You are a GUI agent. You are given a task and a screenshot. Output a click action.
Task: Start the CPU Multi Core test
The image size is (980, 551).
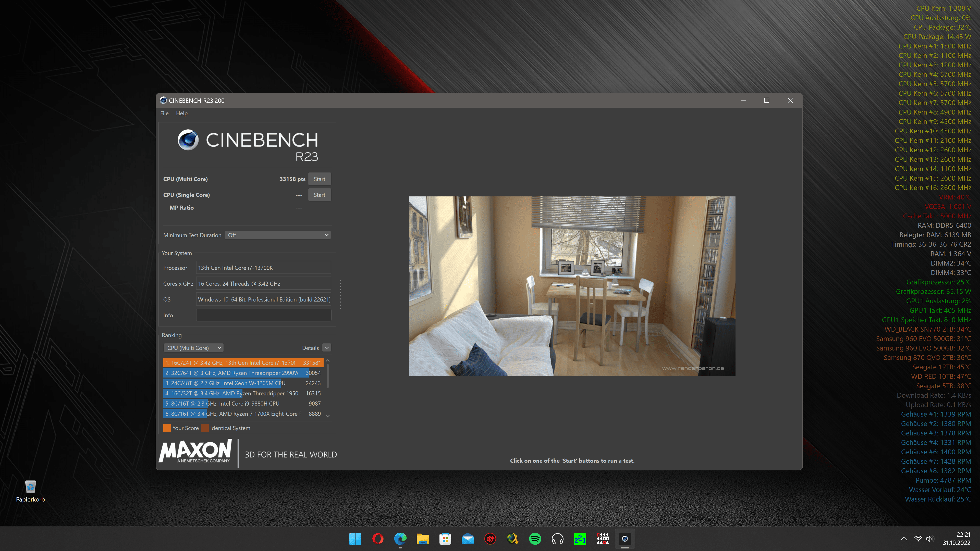click(x=320, y=179)
